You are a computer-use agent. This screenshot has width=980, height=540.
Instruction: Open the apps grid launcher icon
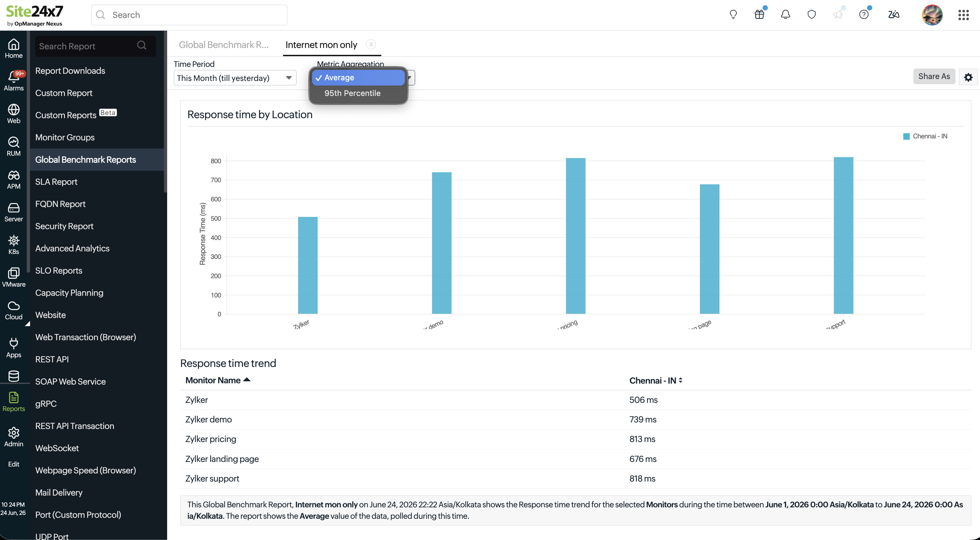tap(963, 15)
